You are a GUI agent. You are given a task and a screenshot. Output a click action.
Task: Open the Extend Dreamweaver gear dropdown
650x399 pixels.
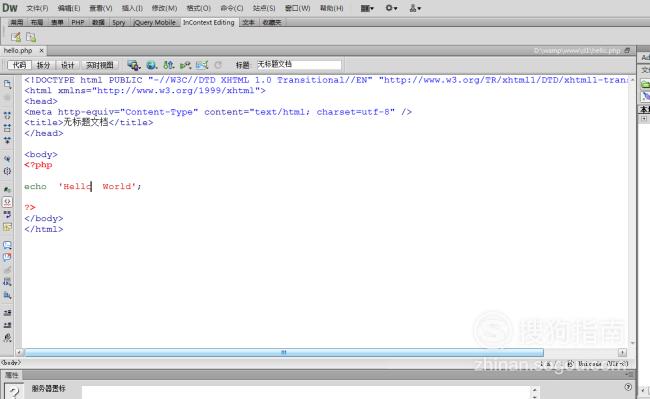pyautogui.click(x=391, y=8)
